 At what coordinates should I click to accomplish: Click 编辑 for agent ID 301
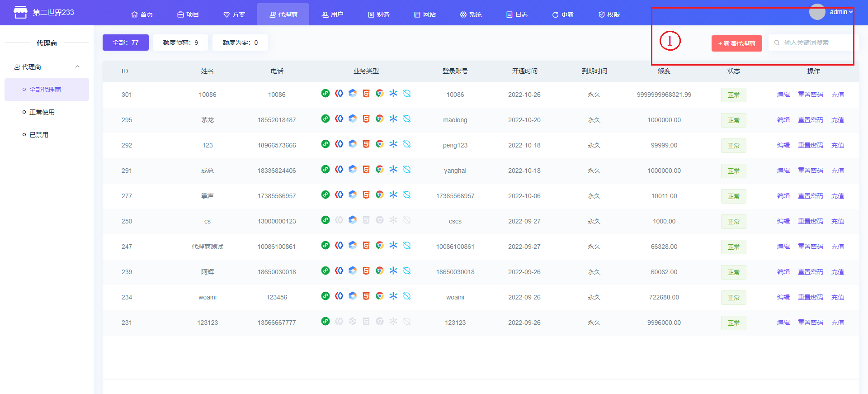click(x=783, y=95)
